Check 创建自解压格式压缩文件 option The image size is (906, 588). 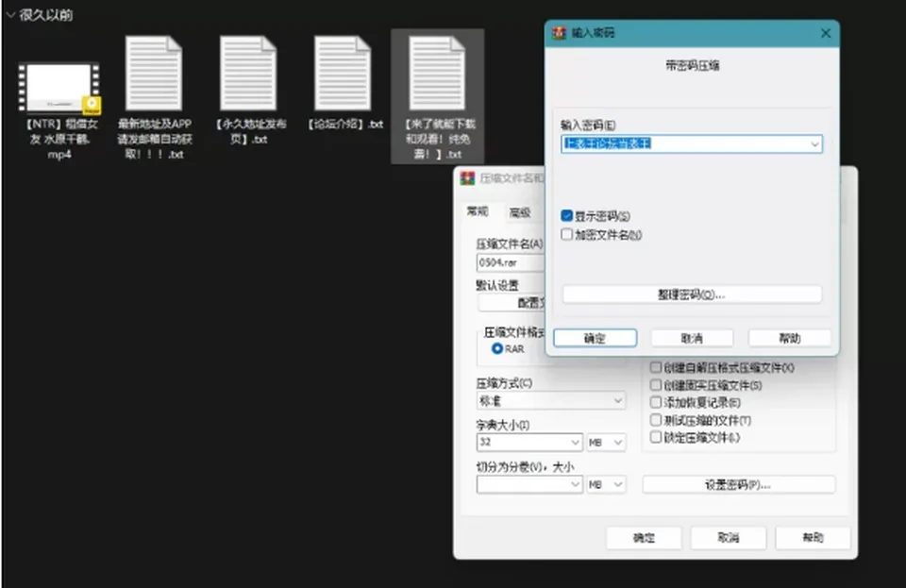pyautogui.click(x=656, y=367)
